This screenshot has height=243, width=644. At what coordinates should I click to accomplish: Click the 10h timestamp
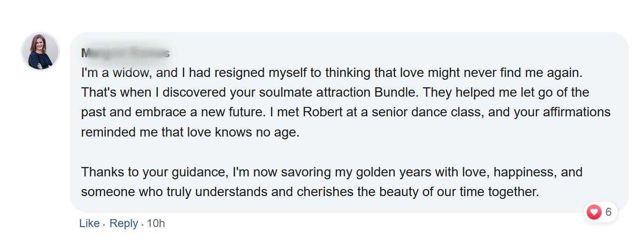(x=156, y=223)
